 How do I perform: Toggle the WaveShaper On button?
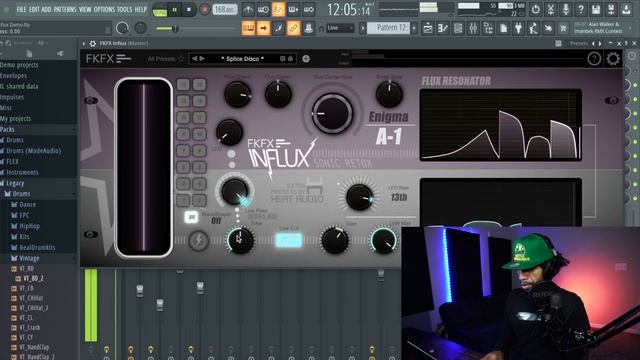coord(191,217)
